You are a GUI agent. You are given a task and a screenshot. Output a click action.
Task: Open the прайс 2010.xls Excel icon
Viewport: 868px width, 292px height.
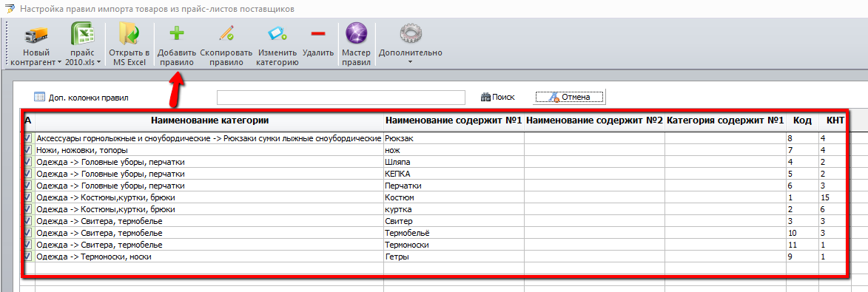tap(83, 34)
